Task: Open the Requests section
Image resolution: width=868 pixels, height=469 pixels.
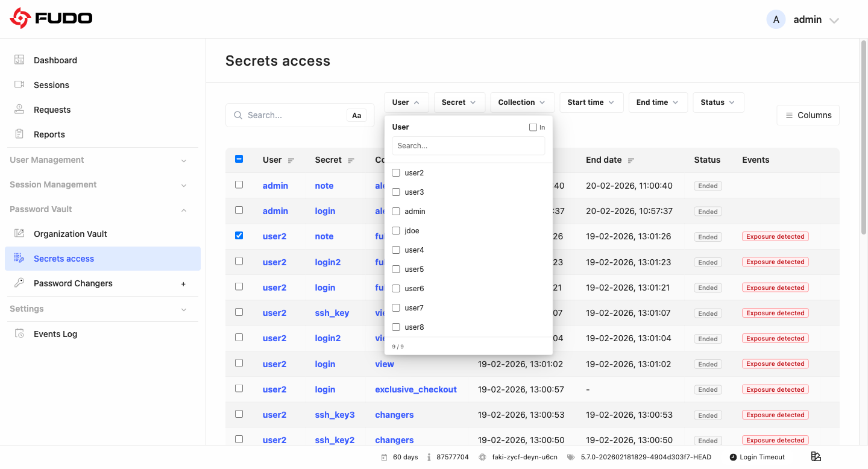Action: pyautogui.click(x=52, y=110)
